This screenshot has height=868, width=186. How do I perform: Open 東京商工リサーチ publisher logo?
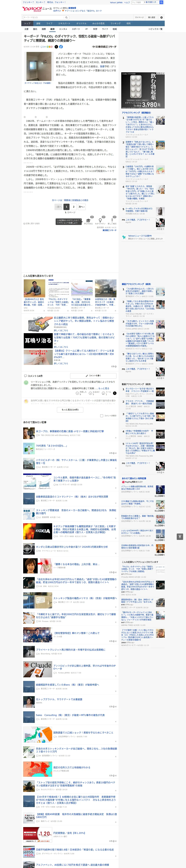104,47
